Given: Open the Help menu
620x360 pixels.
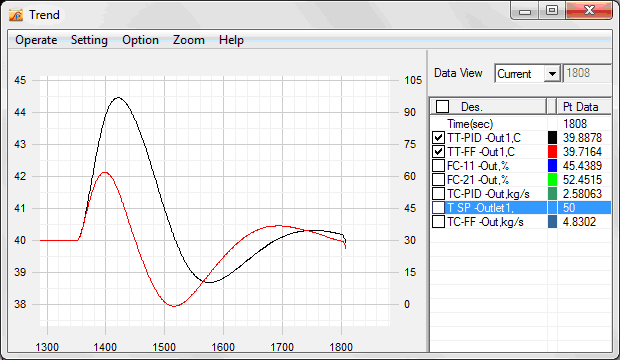Looking at the screenshot, I should (231, 40).
